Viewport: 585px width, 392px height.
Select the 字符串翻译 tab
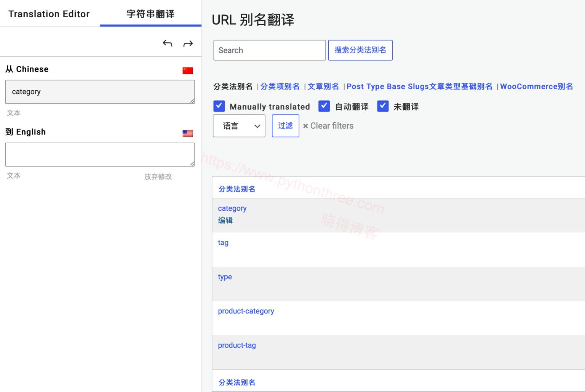point(150,14)
